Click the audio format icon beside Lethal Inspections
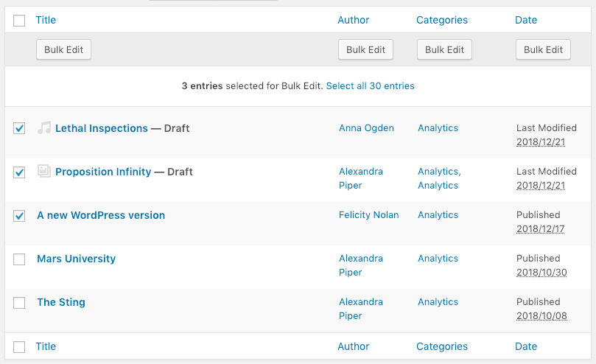596x364 pixels. click(x=44, y=128)
